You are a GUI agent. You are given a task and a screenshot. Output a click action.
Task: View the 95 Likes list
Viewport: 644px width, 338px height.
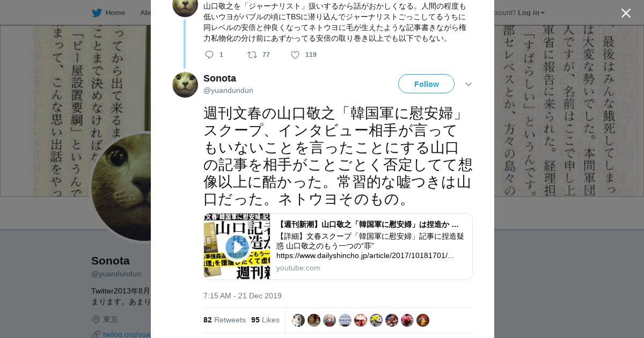click(265, 320)
